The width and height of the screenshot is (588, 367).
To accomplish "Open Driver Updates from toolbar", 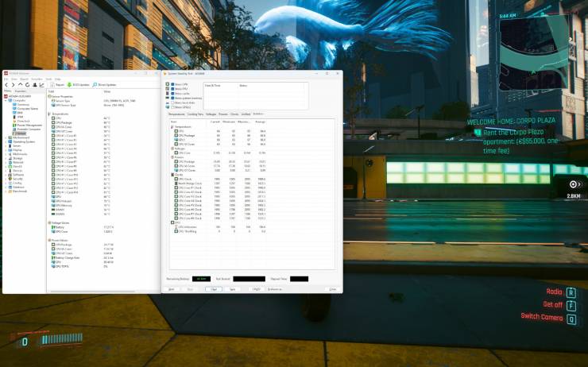I will click(x=104, y=85).
